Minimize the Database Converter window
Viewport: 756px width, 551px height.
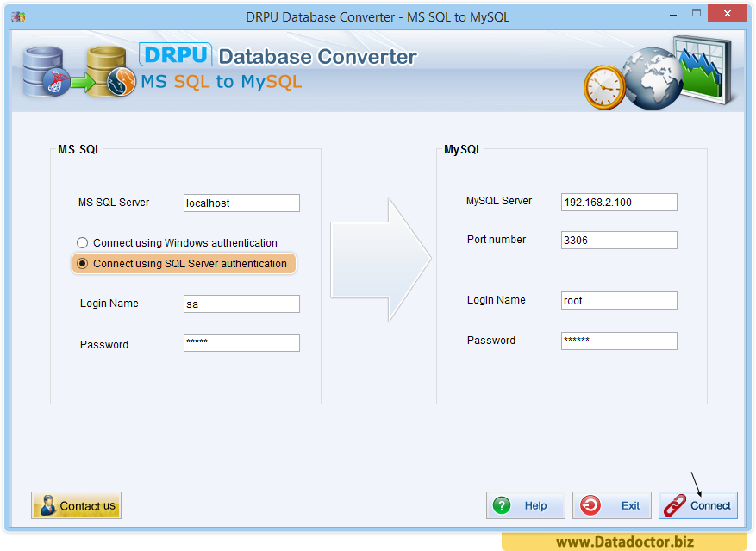pyautogui.click(x=673, y=15)
